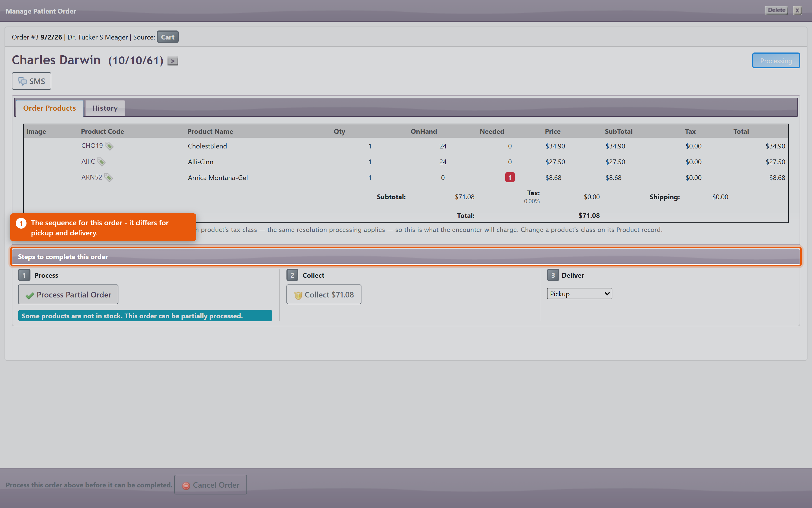
Task: Open the Pickup delivery dropdown
Action: (x=579, y=294)
